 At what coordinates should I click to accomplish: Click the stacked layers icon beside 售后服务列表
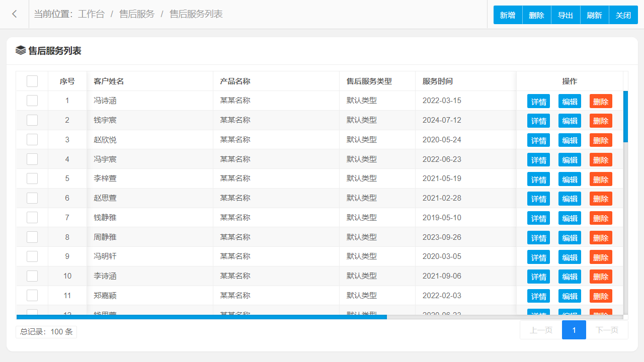click(x=21, y=50)
